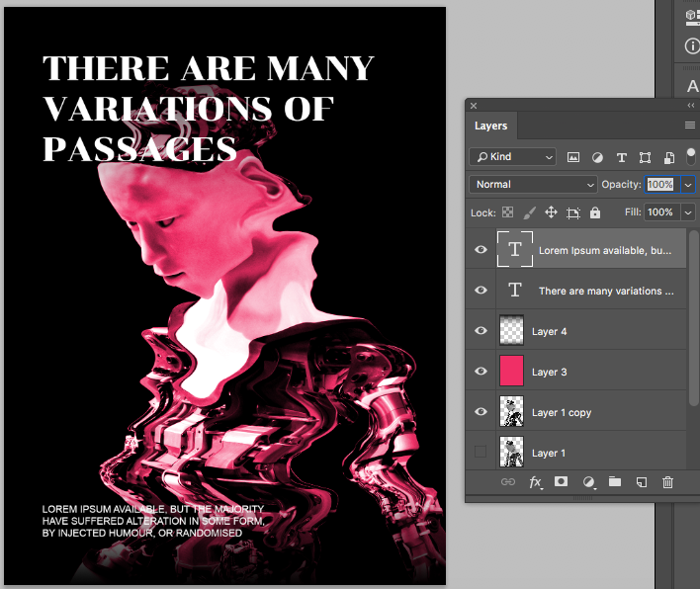Click the pink Layer 3 thumbnail
The height and width of the screenshot is (589, 700).
pyautogui.click(x=512, y=372)
